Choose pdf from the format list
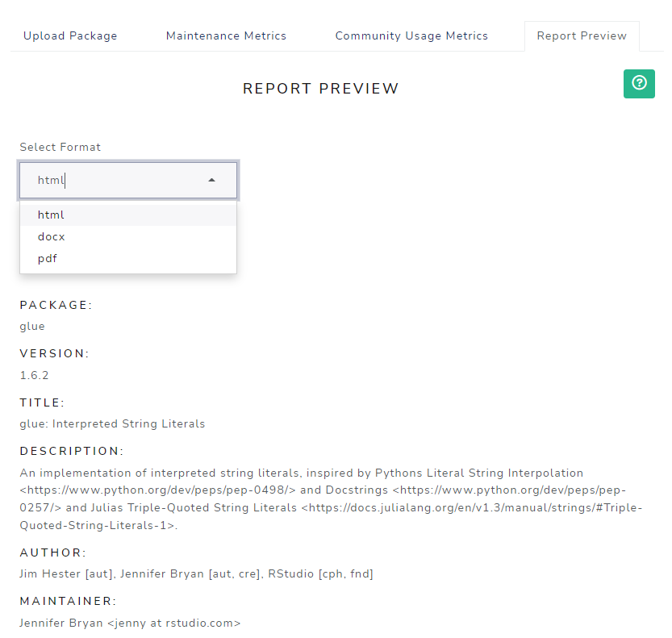The width and height of the screenshot is (672, 638). click(x=48, y=259)
